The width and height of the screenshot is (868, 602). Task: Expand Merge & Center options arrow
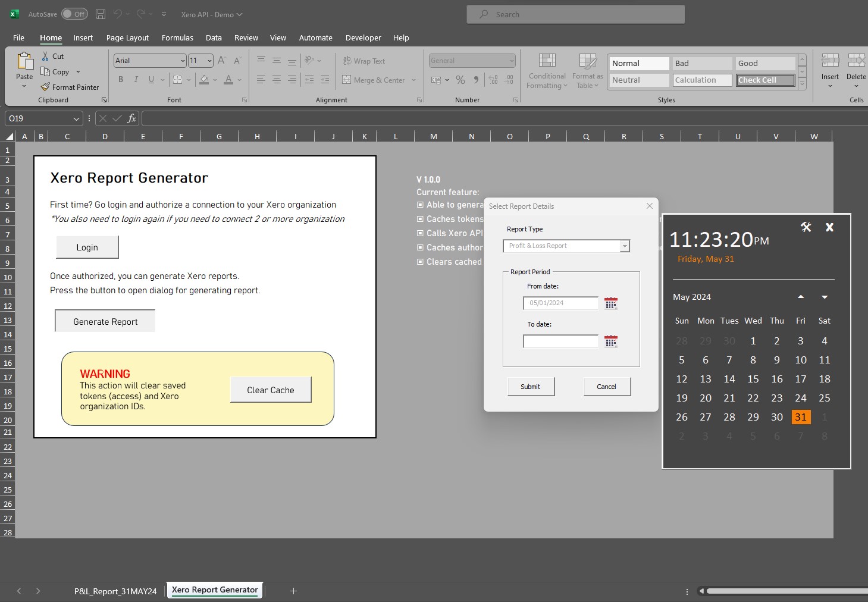pos(413,80)
